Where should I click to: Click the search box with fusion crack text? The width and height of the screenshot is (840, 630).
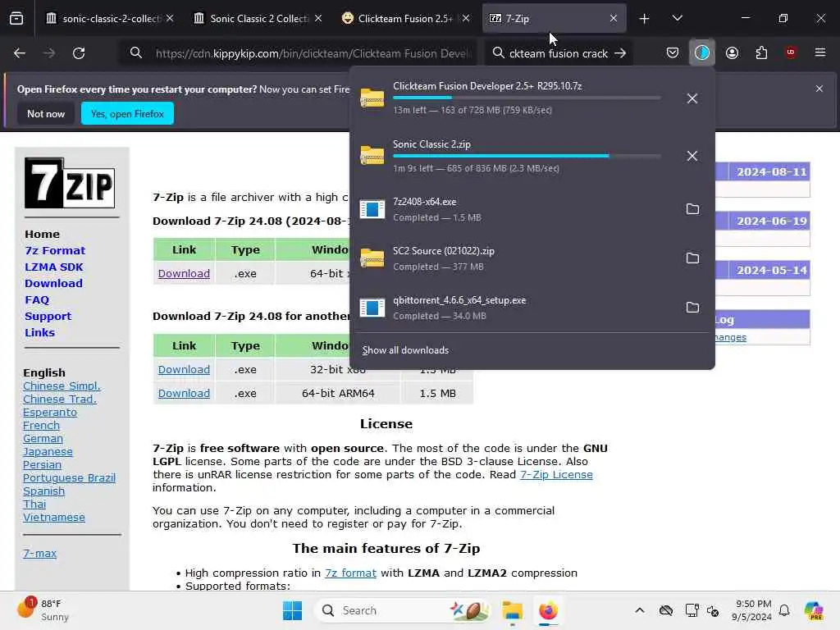(558, 53)
